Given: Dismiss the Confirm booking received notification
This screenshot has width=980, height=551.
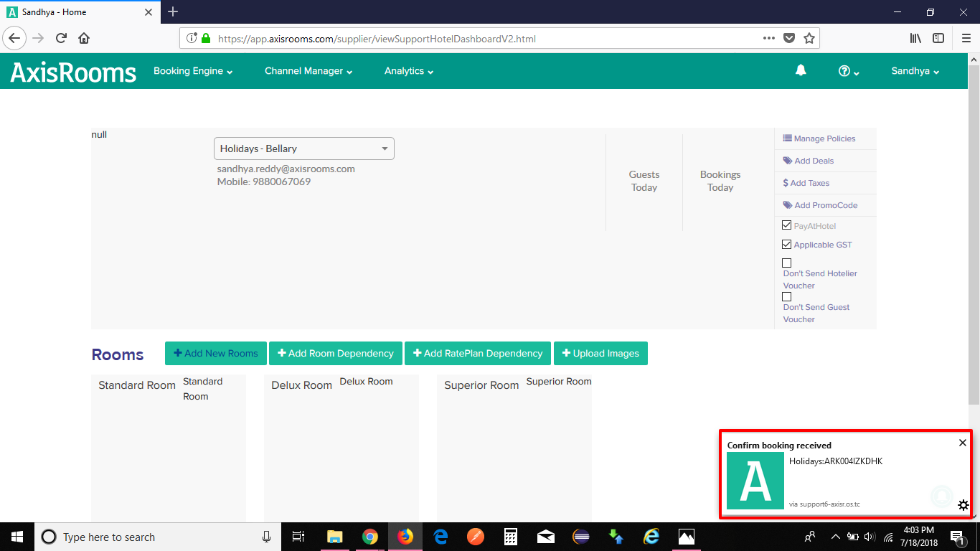Looking at the screenshot, I should [x=963, y=443].
